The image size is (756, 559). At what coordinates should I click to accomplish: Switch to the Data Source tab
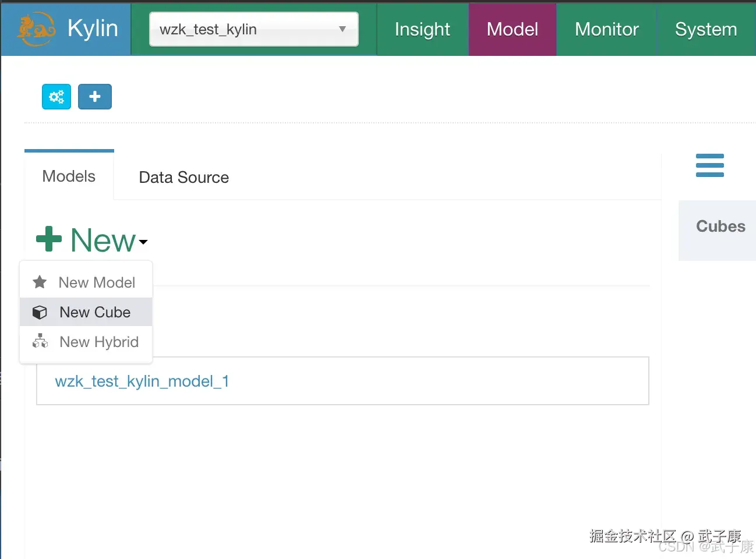pyautogui.click(x=183, y=177)
